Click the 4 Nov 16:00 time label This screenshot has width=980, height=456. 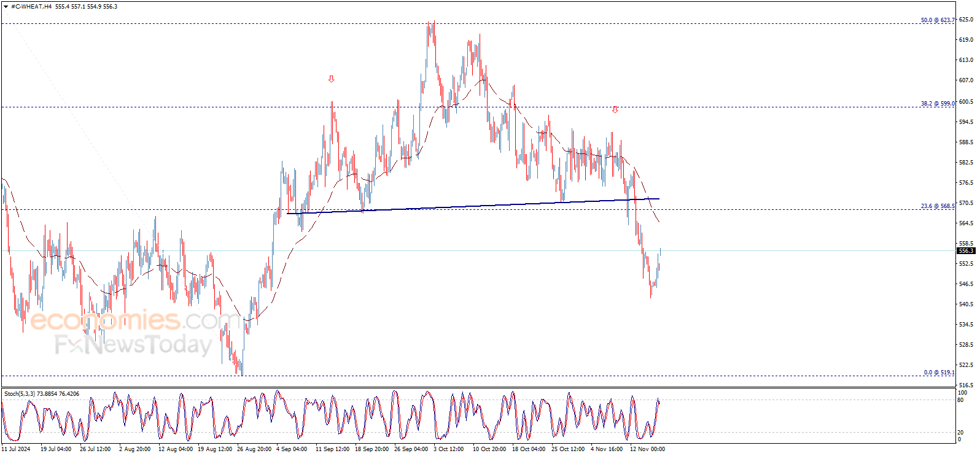[607, 449]
